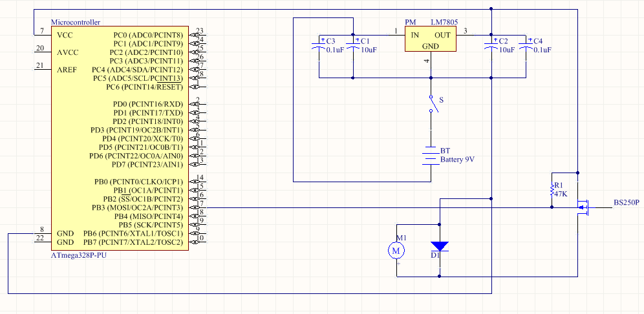Screen dimensions: 644x314
Task: Click the diode D1 symbol
Action: click(x=440, y=246)
